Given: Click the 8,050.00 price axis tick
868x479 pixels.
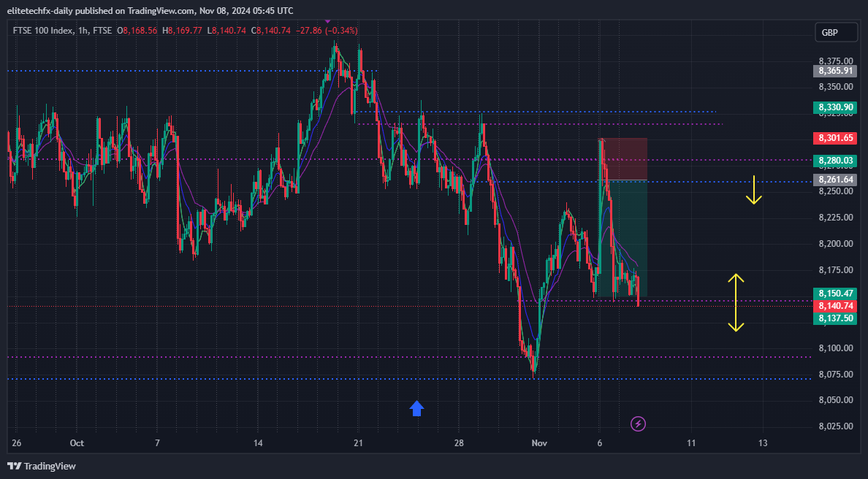Looking at the screenshot, I should coord(836,400).
